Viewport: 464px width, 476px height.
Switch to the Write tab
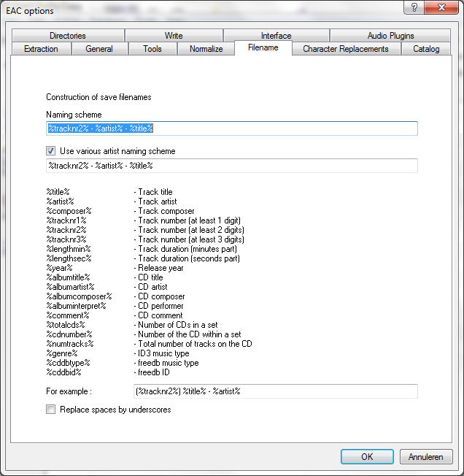click(x=174, y=36)
